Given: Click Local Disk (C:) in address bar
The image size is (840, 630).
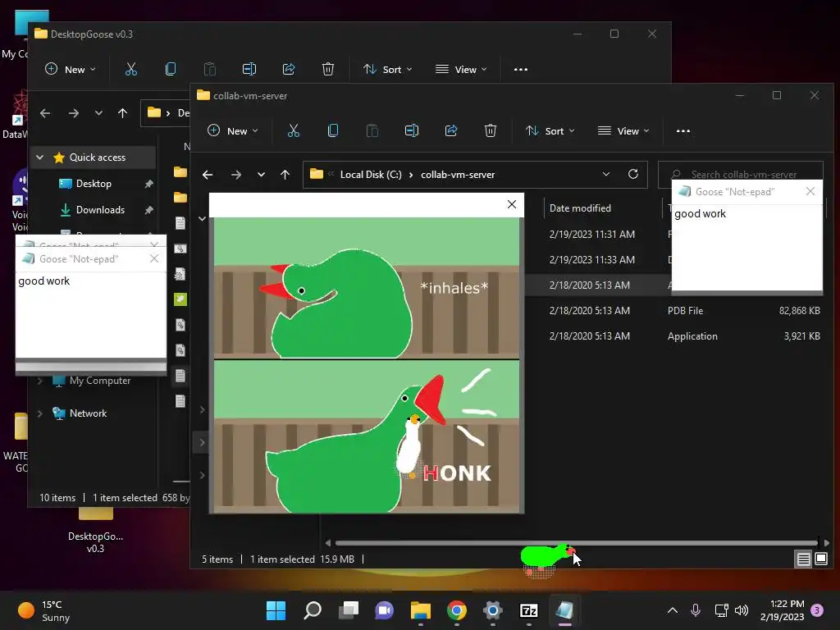Looking at the screenshot, I should [x=371, y=175].
